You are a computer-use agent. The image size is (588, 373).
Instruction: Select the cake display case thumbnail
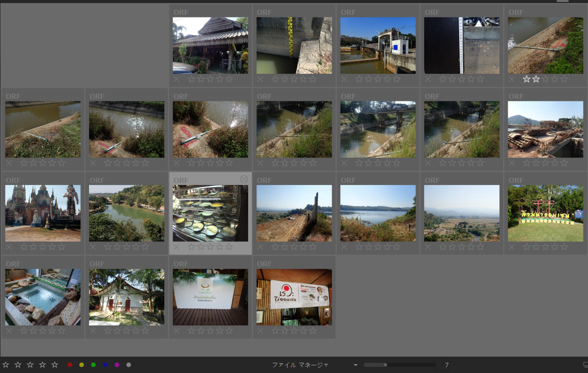[x=210, y=213]
